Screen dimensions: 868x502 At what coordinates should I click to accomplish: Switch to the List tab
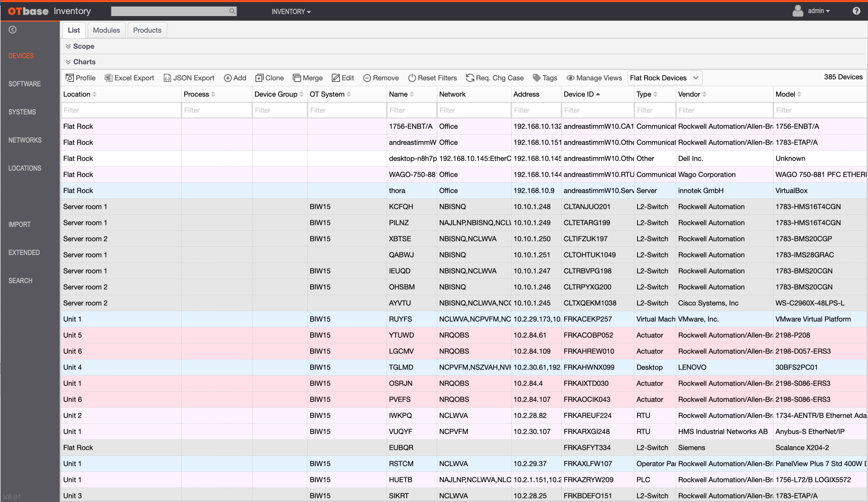74,30
